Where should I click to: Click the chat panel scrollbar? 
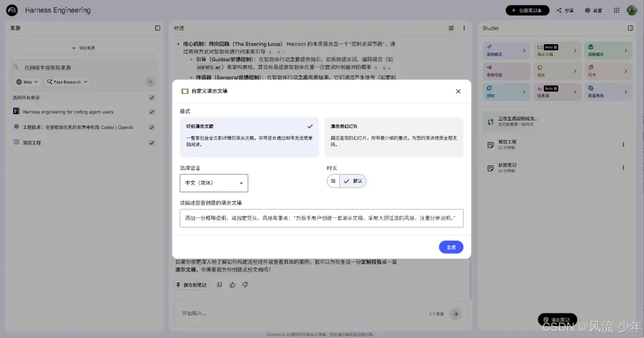[470, 279]
